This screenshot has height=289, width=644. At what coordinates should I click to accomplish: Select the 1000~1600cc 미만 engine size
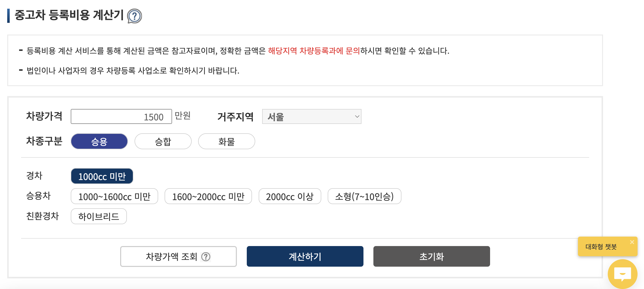point(114,196)
